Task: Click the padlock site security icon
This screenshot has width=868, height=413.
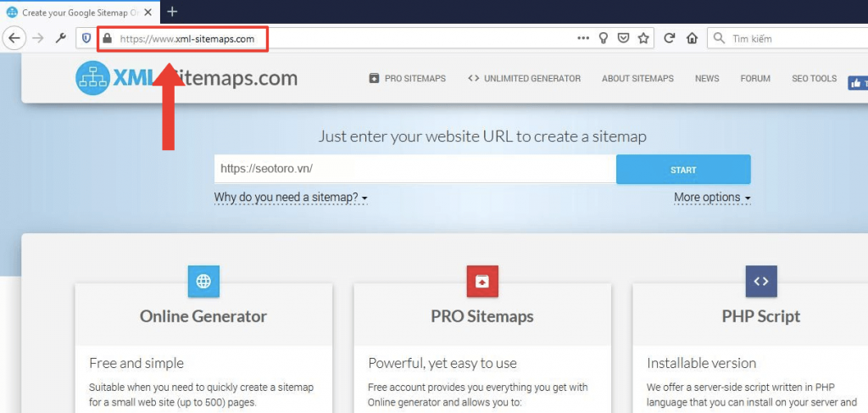Action: (108, 38)
